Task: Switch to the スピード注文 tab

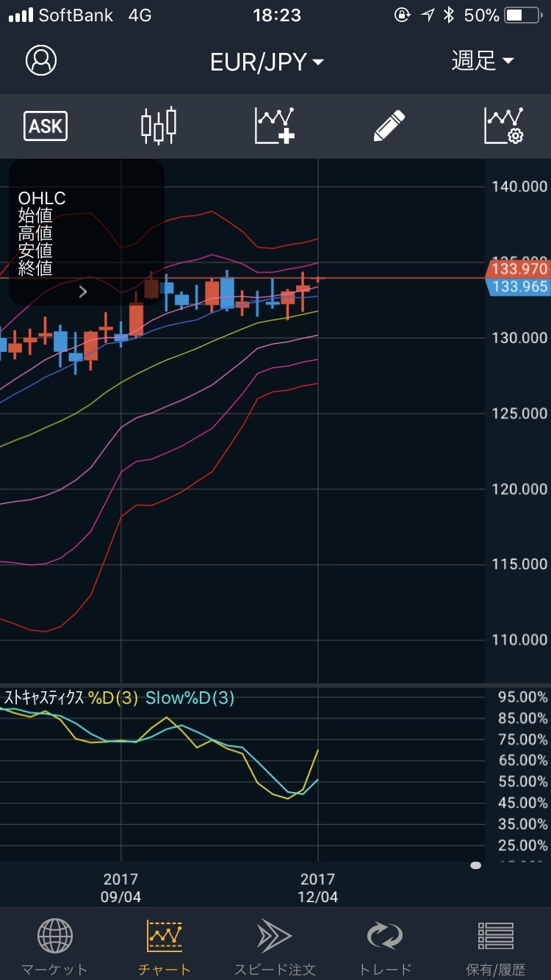Action: (275, 948)
